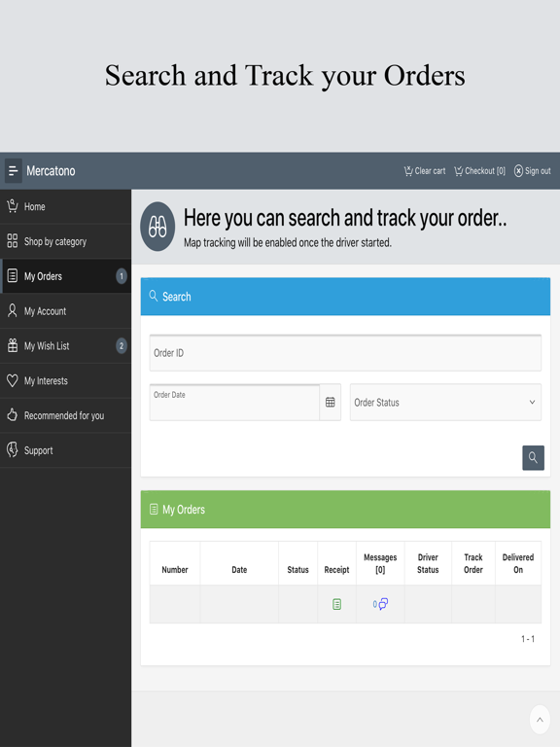Open Checkout [0] link
The image size is (560, 747).
(x=480, y=170)
